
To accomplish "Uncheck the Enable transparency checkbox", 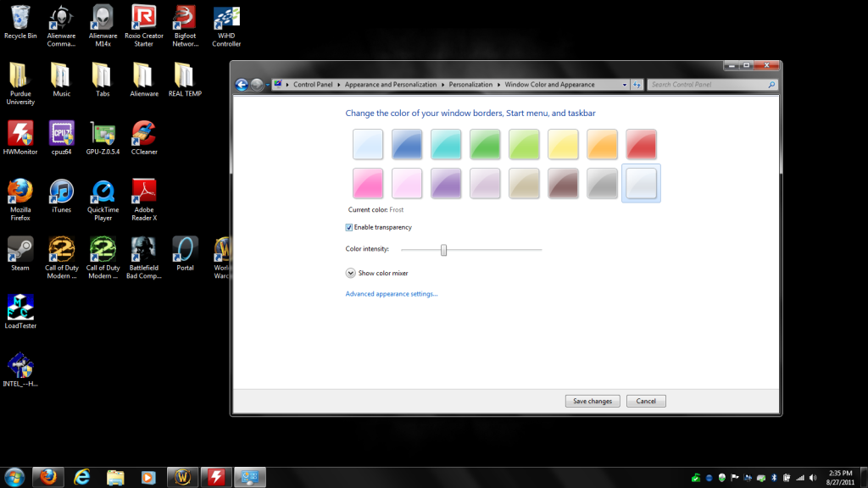I will pos(348,227).
